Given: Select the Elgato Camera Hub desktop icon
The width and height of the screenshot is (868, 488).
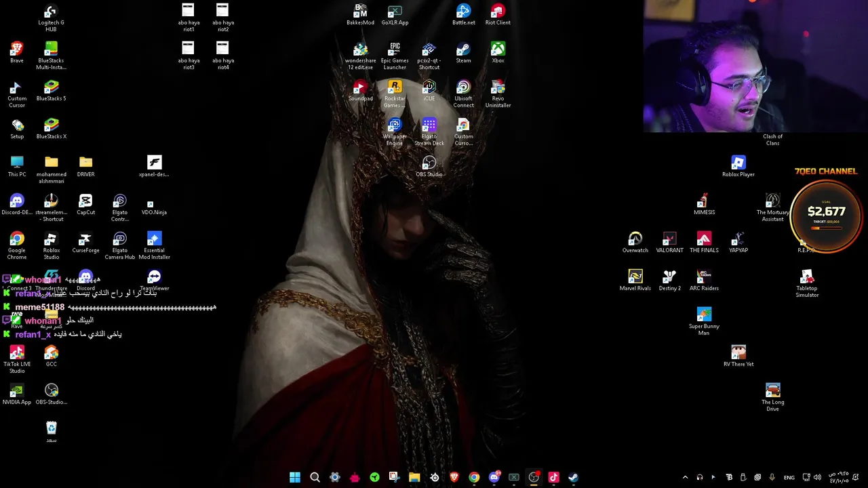Looking at the screenshot, I should tap(120, 245).
